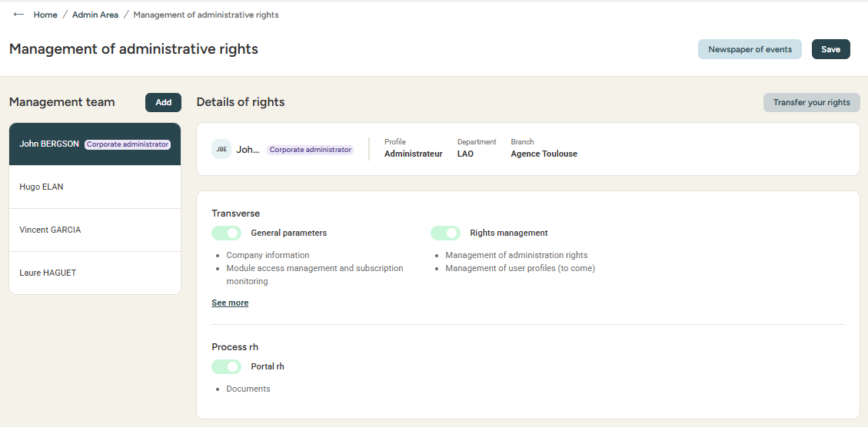
Task: Click the Administrateur profile value
Action: [x=413, y=154]
